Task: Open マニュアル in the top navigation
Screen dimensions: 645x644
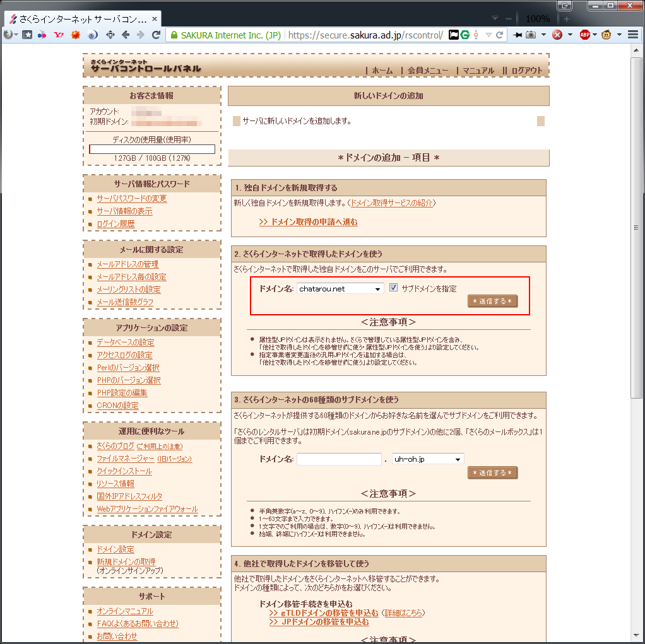Action: (478, 71)
